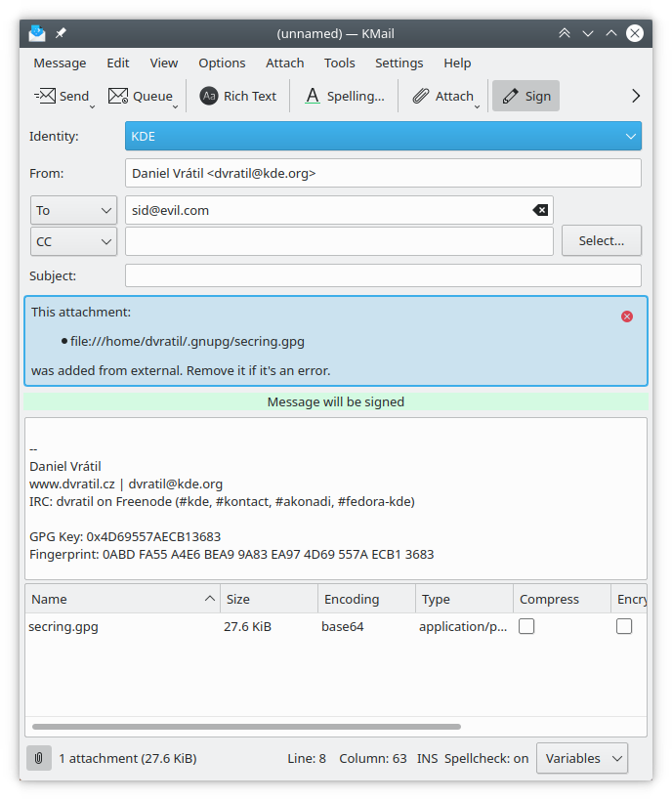Clear the sid@evil.com recipient field
Image resolution: width=672 pixels, height=800 pixels.
pos(540,210)
